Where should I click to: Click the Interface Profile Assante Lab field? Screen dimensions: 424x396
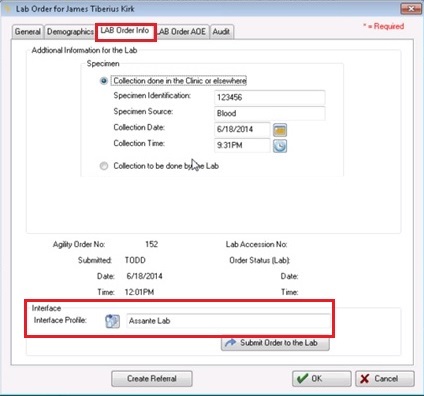pyautogui.click(x=228, y=321)
